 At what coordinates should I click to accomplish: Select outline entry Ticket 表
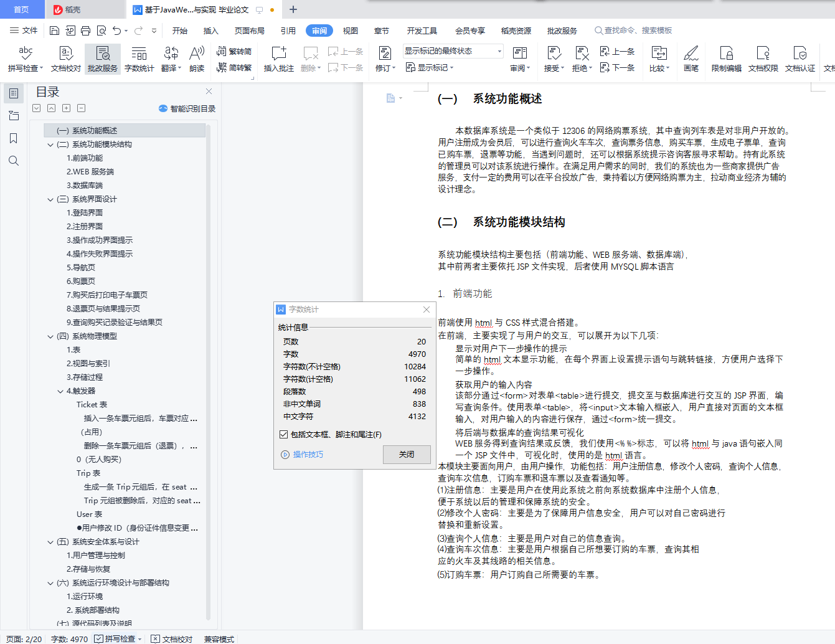pyautogui.click(x=92, y=405)
